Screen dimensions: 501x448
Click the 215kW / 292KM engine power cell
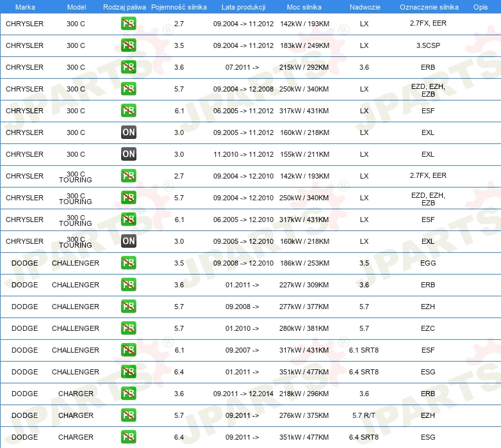pos(304,67)
